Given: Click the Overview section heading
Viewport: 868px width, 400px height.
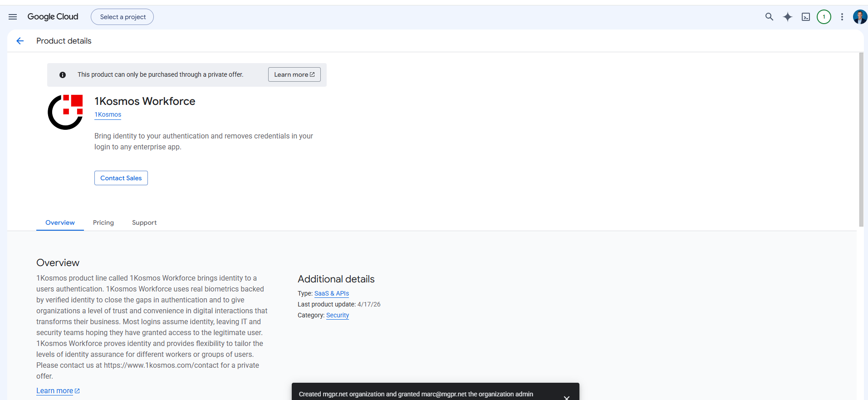Looking at the screenshot, I should (58, 262).
